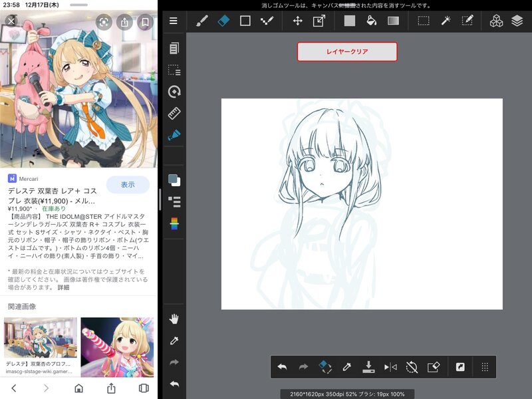The width and height of the screenshot is (532, 399).
Task: Open foreground/background color swatch
Action: coord(174,180)
